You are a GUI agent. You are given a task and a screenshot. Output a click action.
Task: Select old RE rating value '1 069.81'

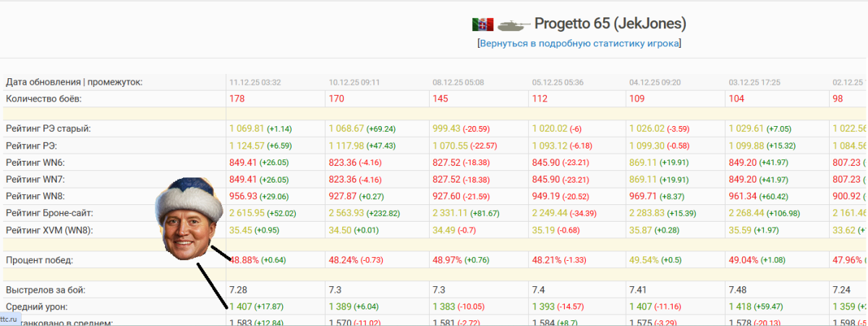(247, 128)
